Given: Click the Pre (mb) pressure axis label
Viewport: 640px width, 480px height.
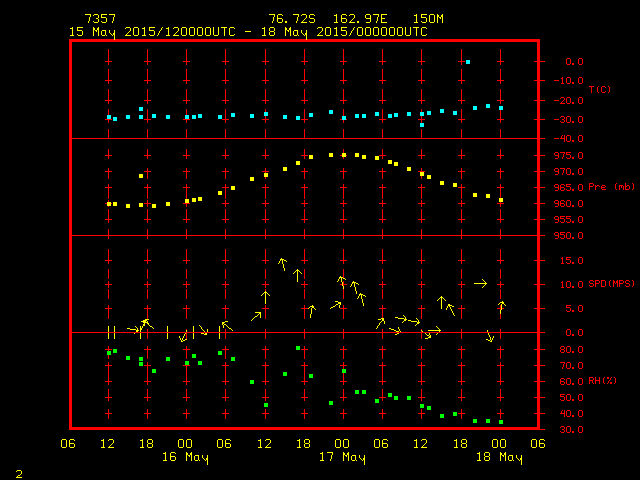Looking at the screenshot, I should tap(611, 187).
